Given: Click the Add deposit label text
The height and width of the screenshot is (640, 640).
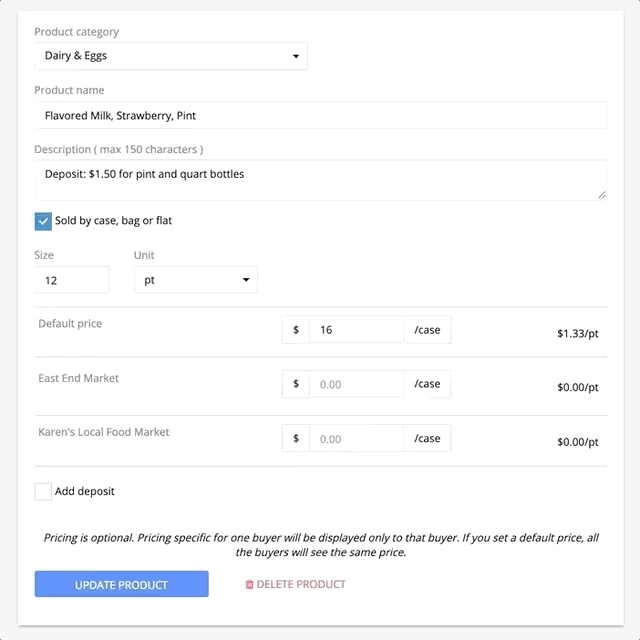Looking at the screenshot, I should 85,491.
